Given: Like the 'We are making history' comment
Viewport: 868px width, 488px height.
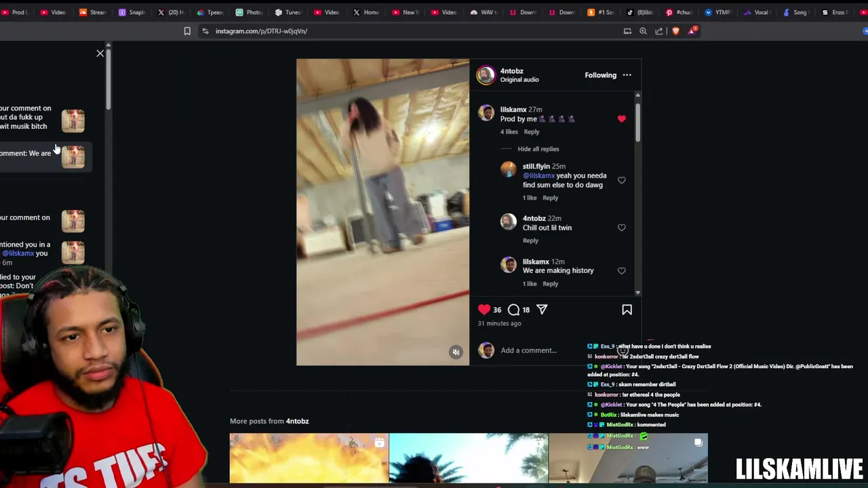Looking at the screenshot, I should [x=621, y=270].
